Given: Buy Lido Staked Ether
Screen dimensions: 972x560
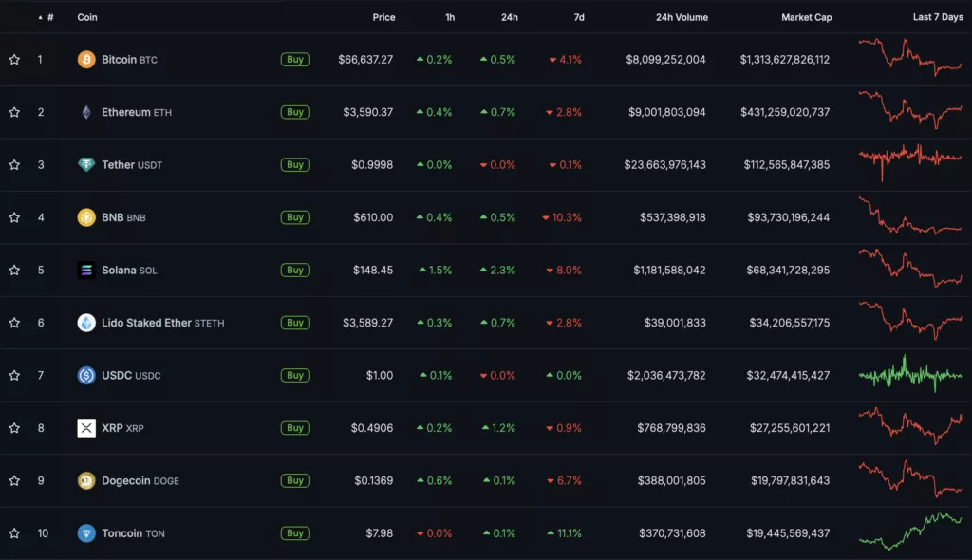Looking at the screenshot, I should (x=295, y=323).
